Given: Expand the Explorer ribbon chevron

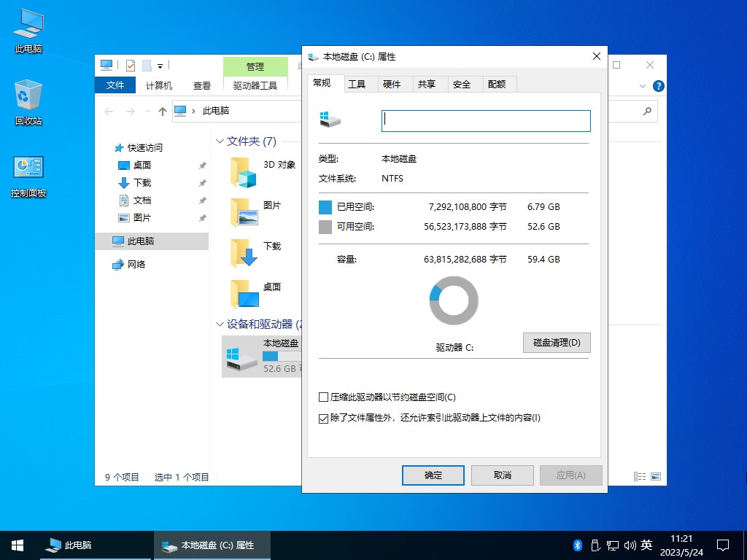Looking at the screenshot, I should click(642, 86).
